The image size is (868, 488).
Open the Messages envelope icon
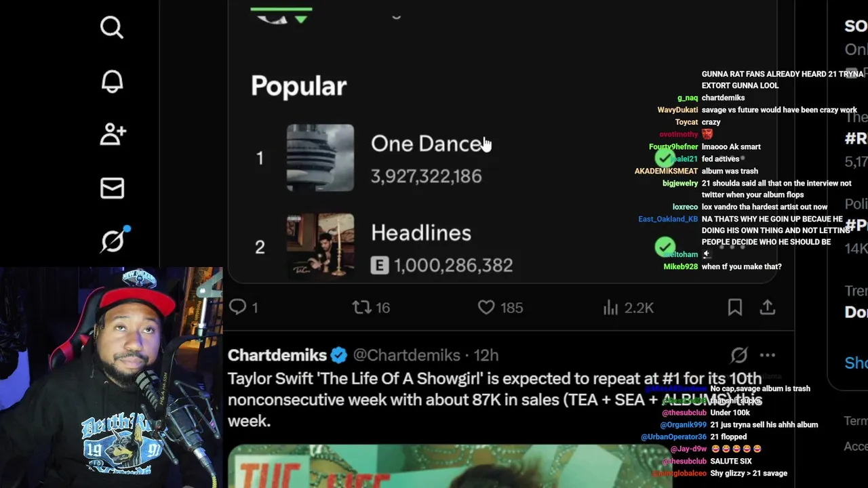[x=112, y=188]
